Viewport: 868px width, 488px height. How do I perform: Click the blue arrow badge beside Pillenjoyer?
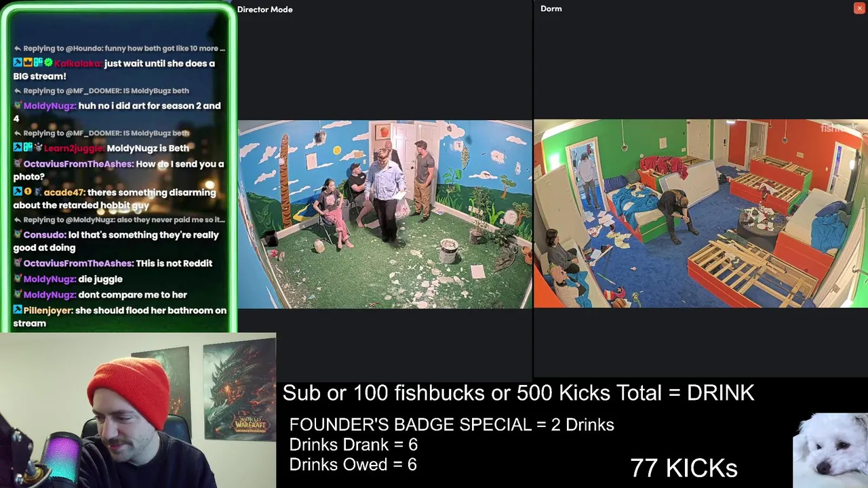tap(18, 310)
